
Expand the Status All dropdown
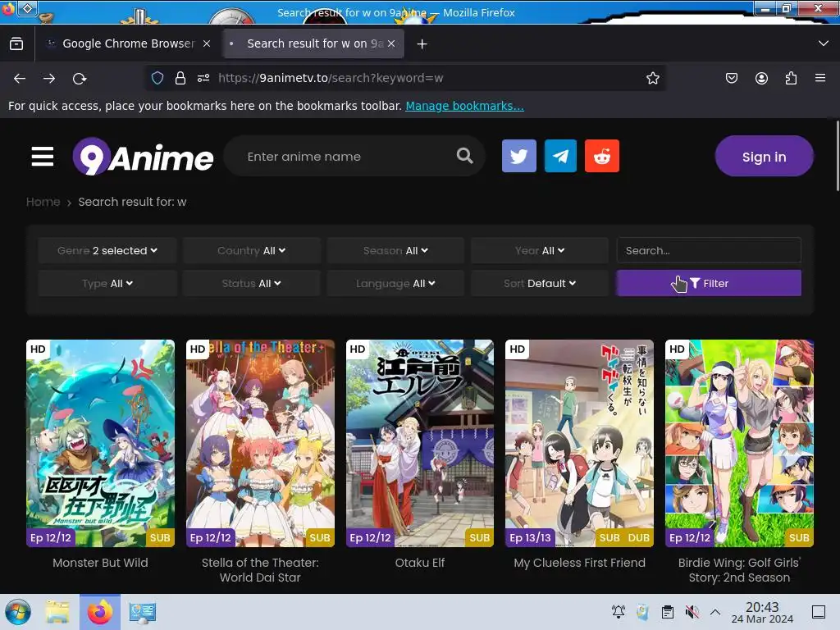pos(251,283)
